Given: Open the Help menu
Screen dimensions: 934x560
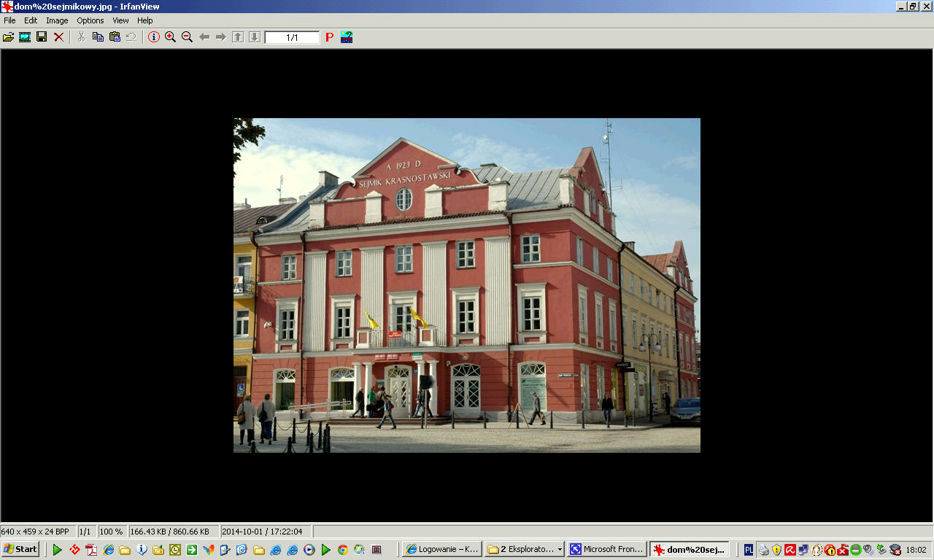Looking at the screenshot, I should 145,20.
